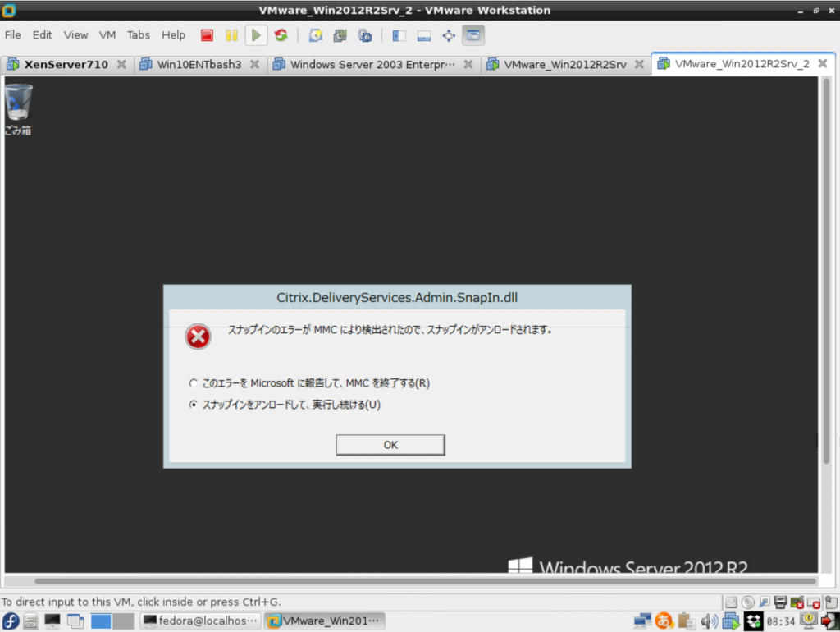Switch to the blue workspace in pager
Screen dimensions: 840x632
[101, 621]
